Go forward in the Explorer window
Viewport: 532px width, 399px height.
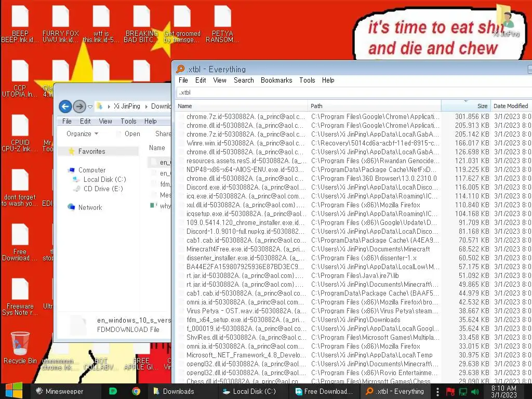(79, 107)
